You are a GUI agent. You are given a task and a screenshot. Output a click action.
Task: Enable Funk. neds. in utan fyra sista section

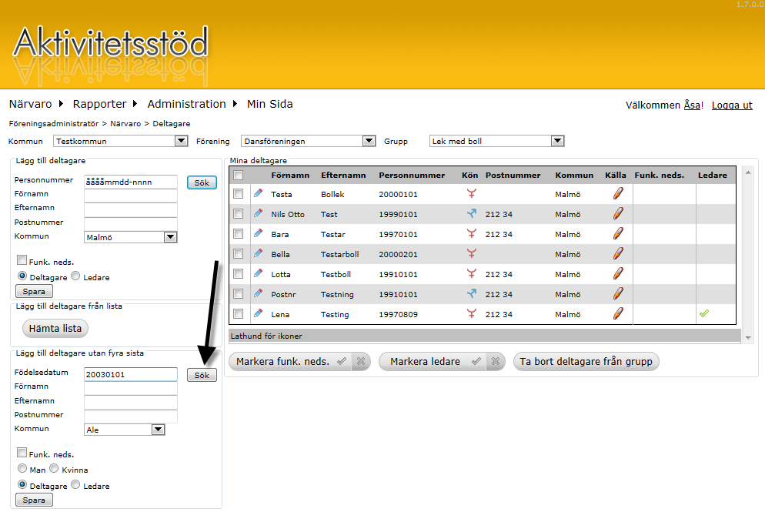(x=22, y=453)
